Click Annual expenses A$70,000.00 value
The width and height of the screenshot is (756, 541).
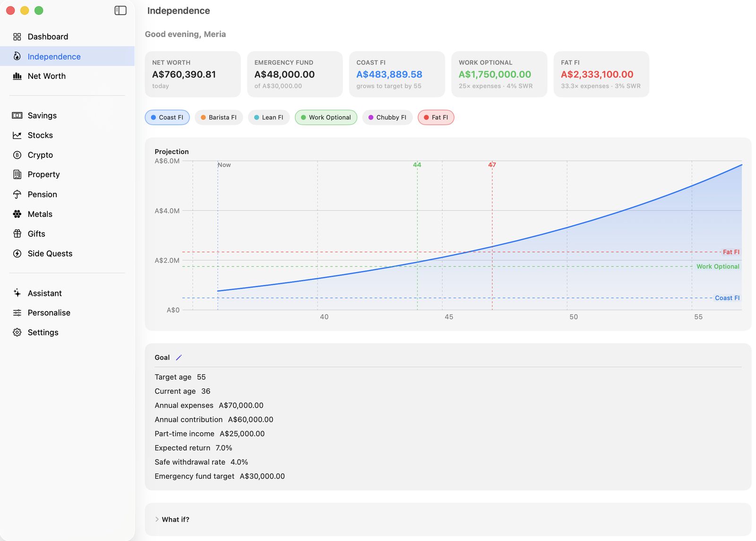(x=241, y=405)
